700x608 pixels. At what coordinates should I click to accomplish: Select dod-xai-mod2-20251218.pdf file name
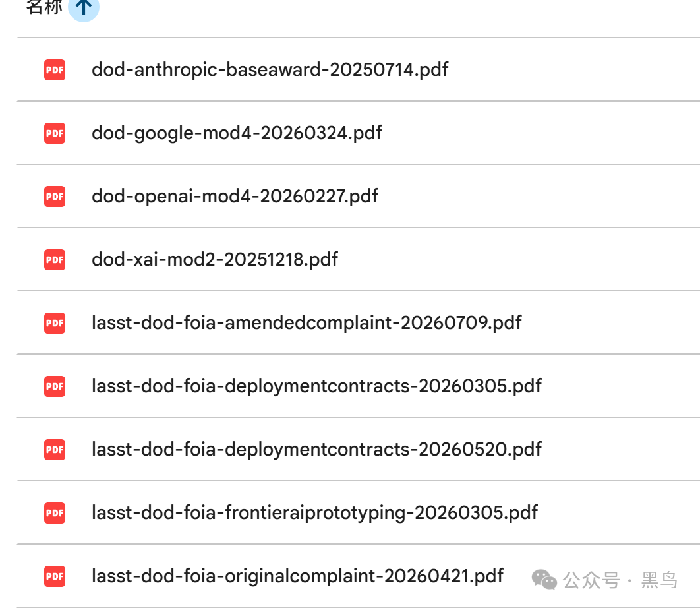215,260
